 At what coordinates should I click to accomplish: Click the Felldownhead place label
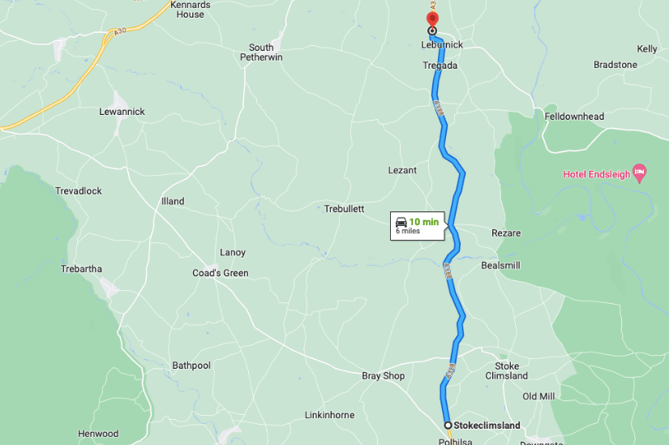click(574, 116)
